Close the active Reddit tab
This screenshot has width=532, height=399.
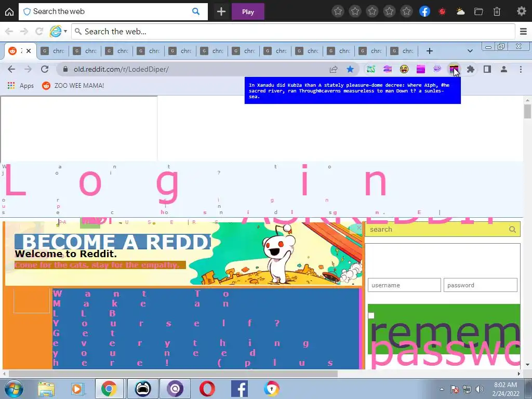point(29,51)
